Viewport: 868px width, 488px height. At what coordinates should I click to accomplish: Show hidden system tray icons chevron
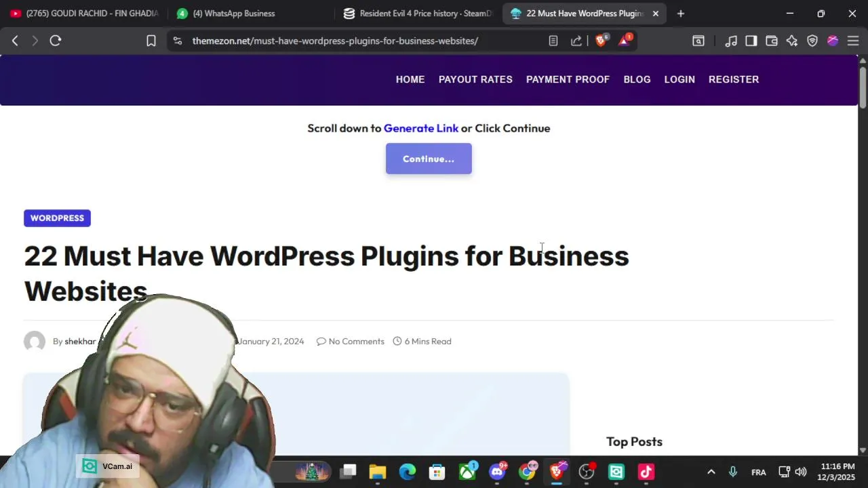pos(711,472)
